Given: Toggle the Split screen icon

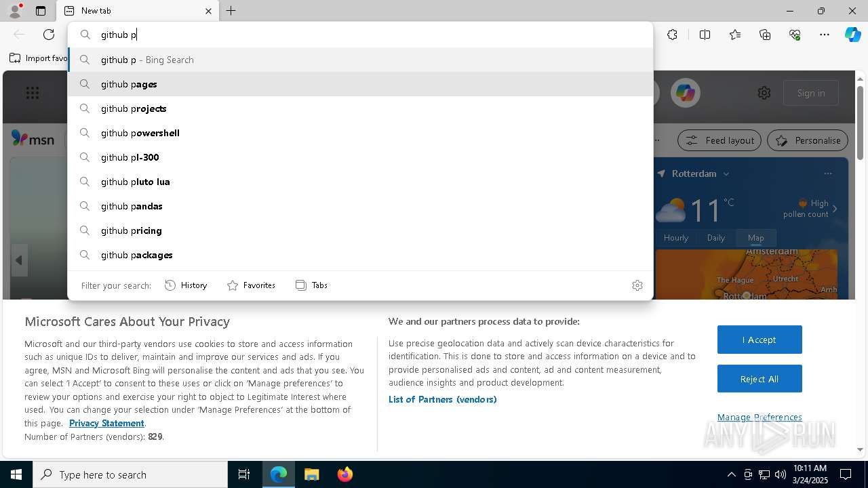Looking at the screenshot, I should (705, 35).
